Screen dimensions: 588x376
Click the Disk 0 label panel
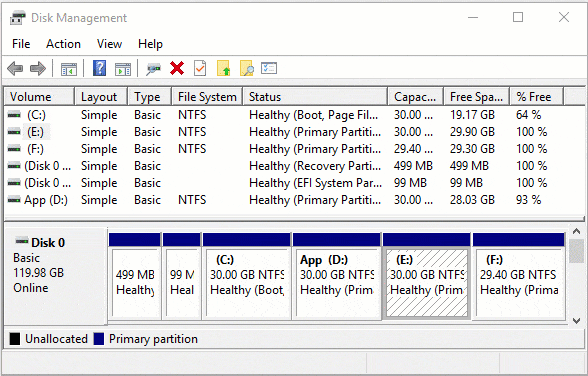tap(56, 276)
